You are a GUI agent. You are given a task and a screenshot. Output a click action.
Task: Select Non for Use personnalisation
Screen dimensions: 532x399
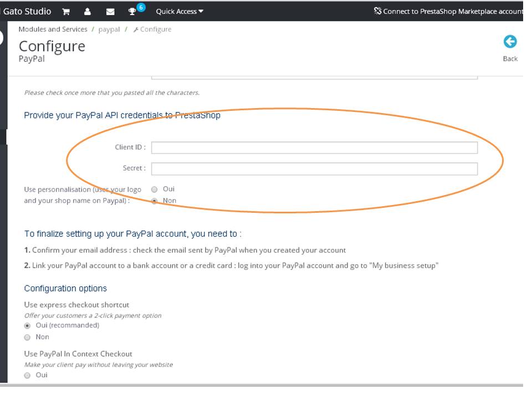click(155, 201)
